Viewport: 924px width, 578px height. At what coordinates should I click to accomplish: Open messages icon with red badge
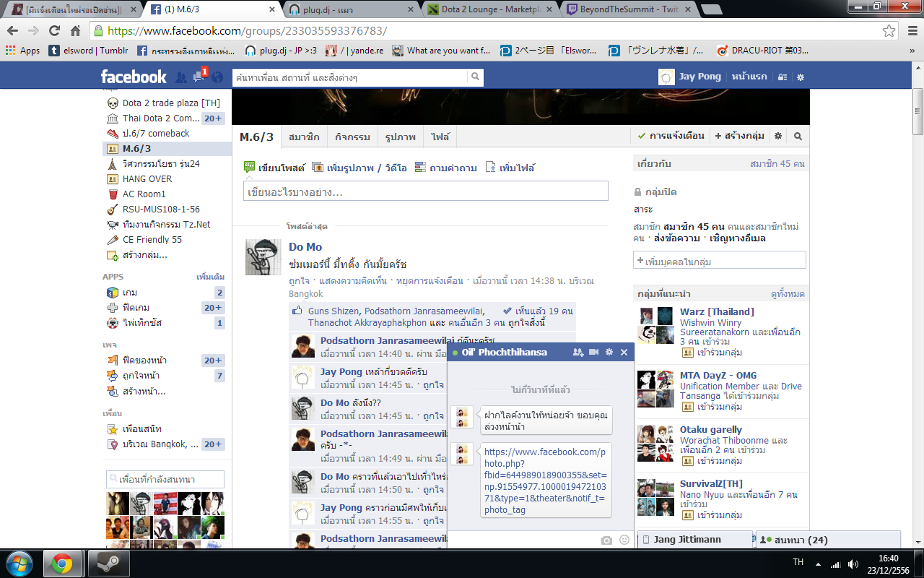pos(199,77)
